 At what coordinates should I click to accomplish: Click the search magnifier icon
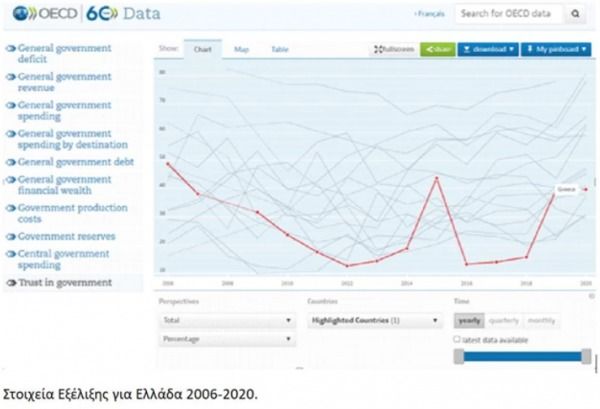576,14
